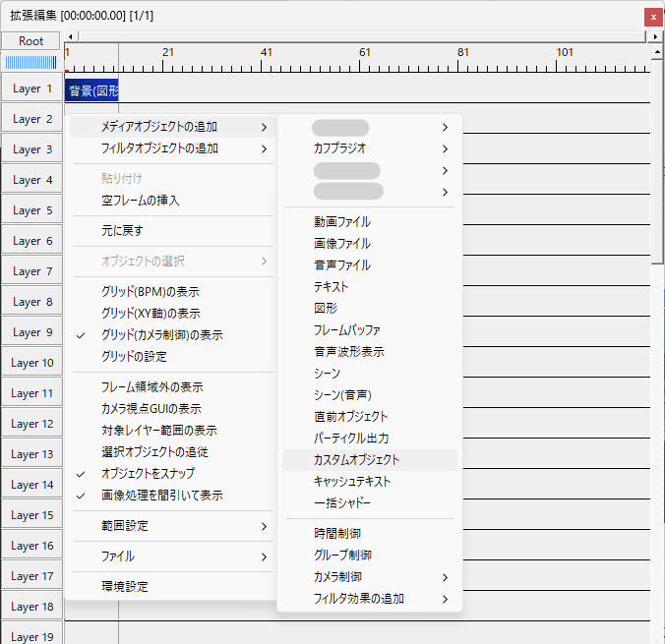Viewport: 665px width, 644px height.
Task: Click the horizontal scrollbar track
Action: [363, 37]
